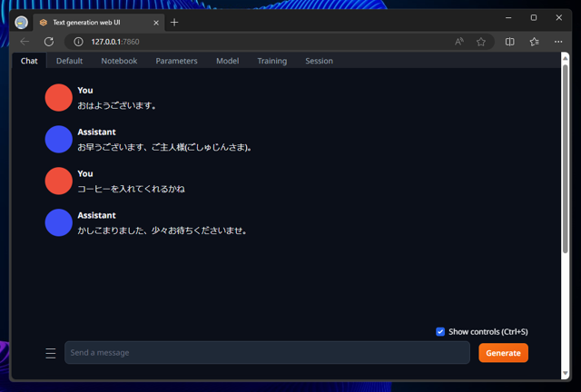Viewport: 581px width, 392px height.
Task: Open the Training tab
Action: (272, 61)
